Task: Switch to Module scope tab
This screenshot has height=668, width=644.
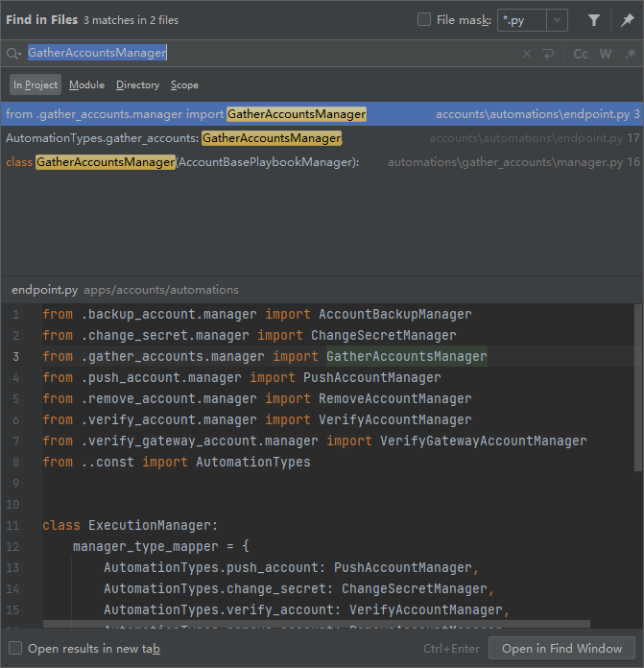Action: tap(86, 85)
